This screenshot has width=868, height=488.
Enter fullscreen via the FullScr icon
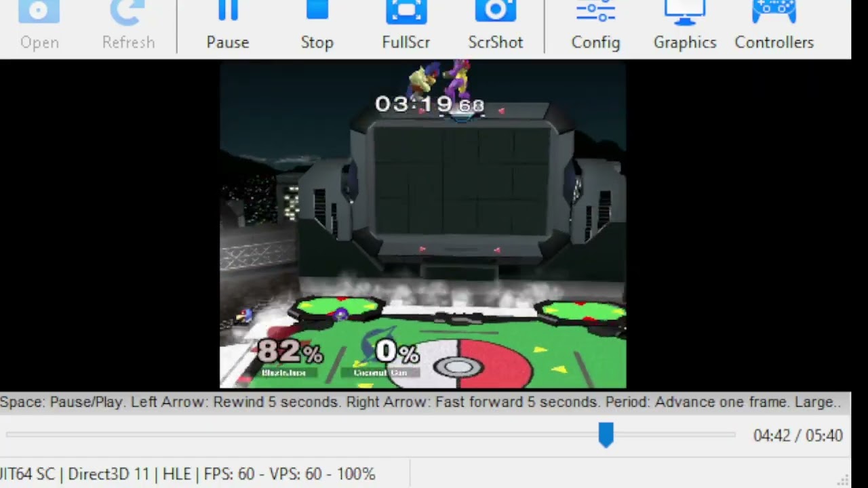point(406,26)
